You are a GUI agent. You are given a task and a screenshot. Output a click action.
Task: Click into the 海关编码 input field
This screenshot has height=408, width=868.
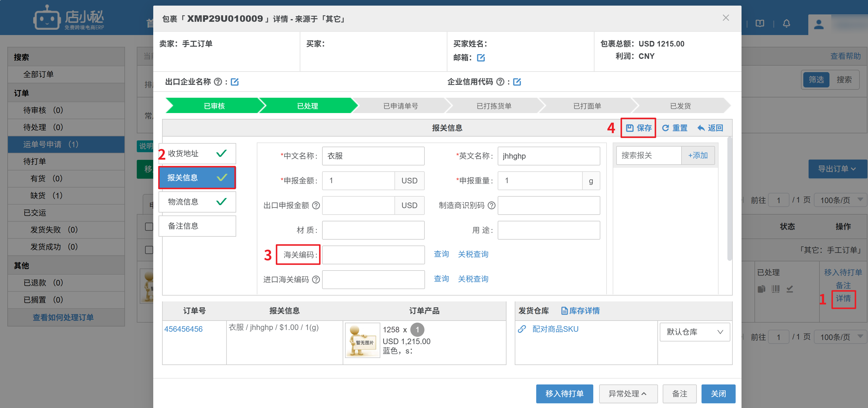373,255
